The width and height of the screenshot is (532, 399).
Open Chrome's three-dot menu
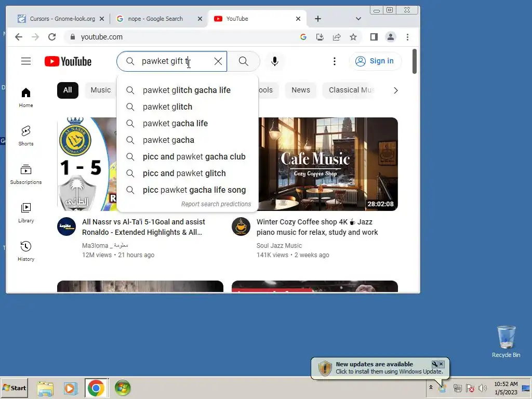pyautogui.click(x=407, y=37)
